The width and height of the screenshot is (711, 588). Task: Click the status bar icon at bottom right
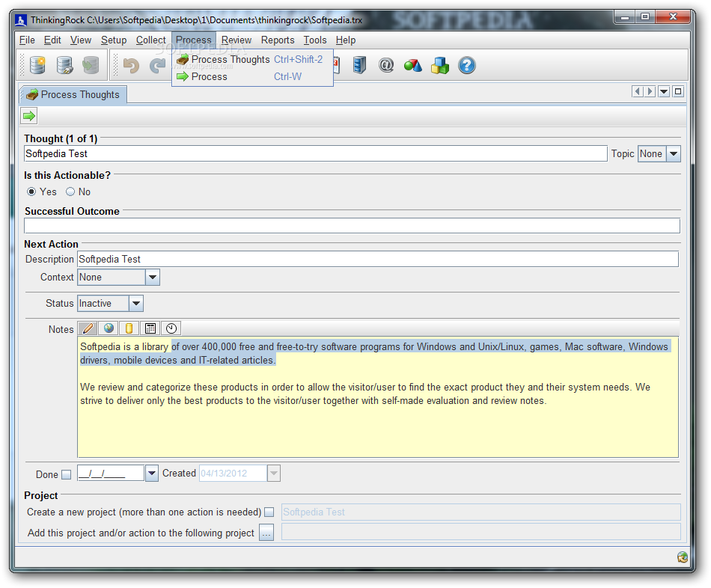pyautogui.click(x=683, y=557)
